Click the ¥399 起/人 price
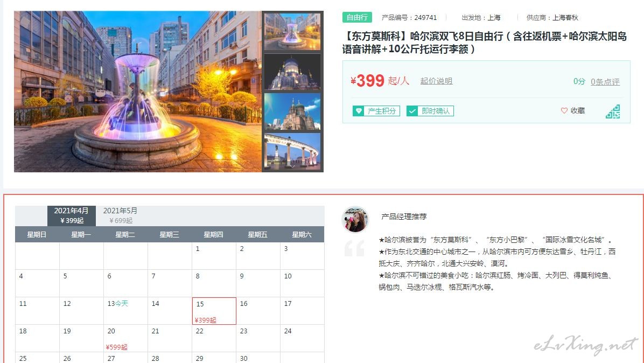This screenshot has width=644, height=363. pos(380,80)
